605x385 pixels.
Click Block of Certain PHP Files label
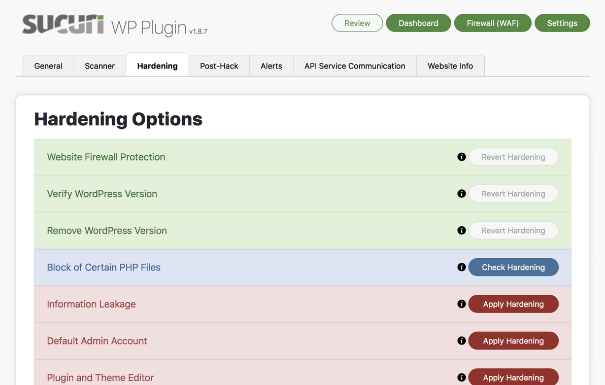(x=104, y=267)
